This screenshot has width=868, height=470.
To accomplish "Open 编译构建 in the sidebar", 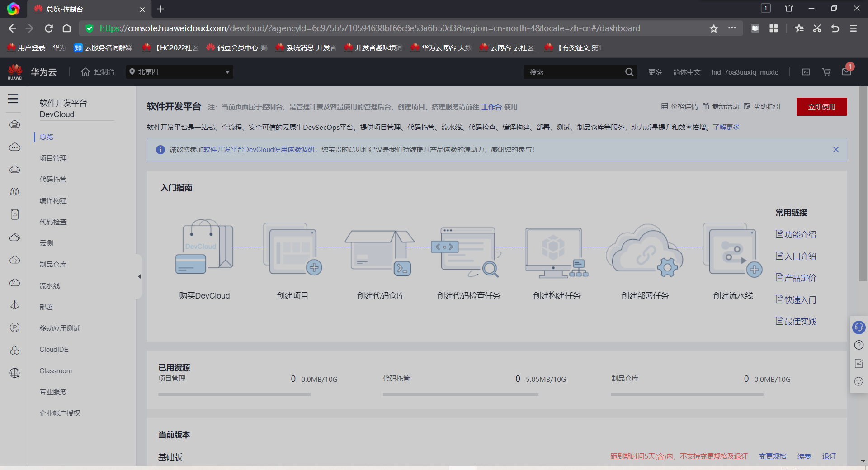I will [x=53, y=201].
